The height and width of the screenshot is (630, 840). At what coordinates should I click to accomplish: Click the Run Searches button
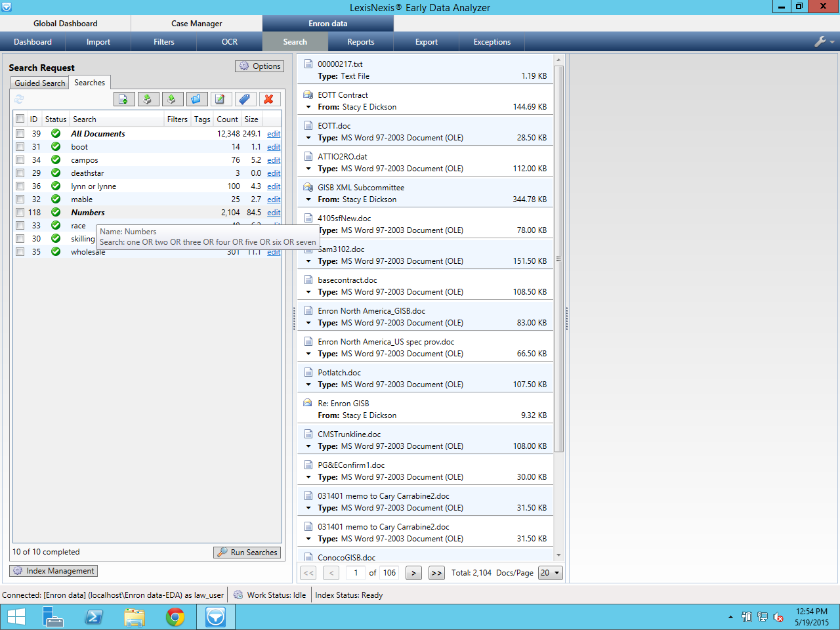247,553
